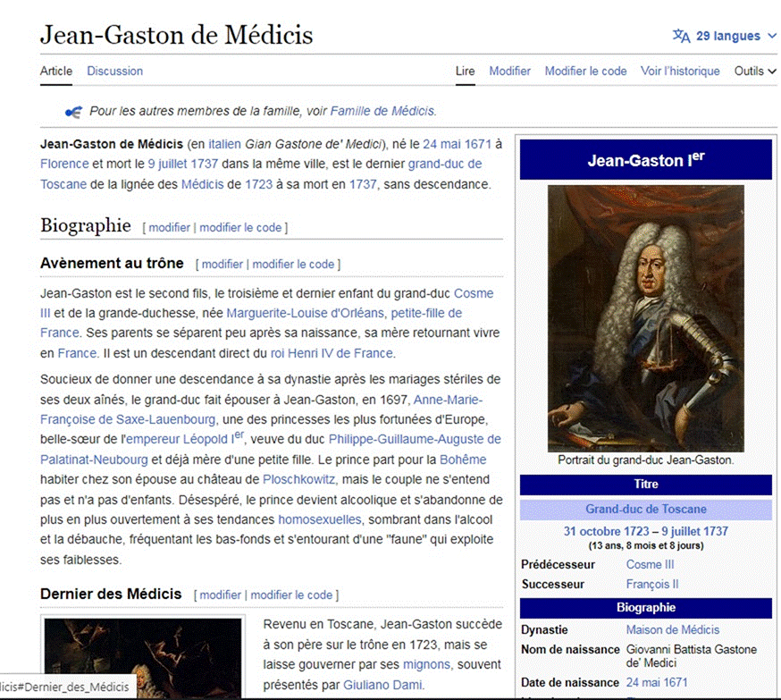Open the Bohême link
This screenshot has width=781, height=700.
(463, 460)
